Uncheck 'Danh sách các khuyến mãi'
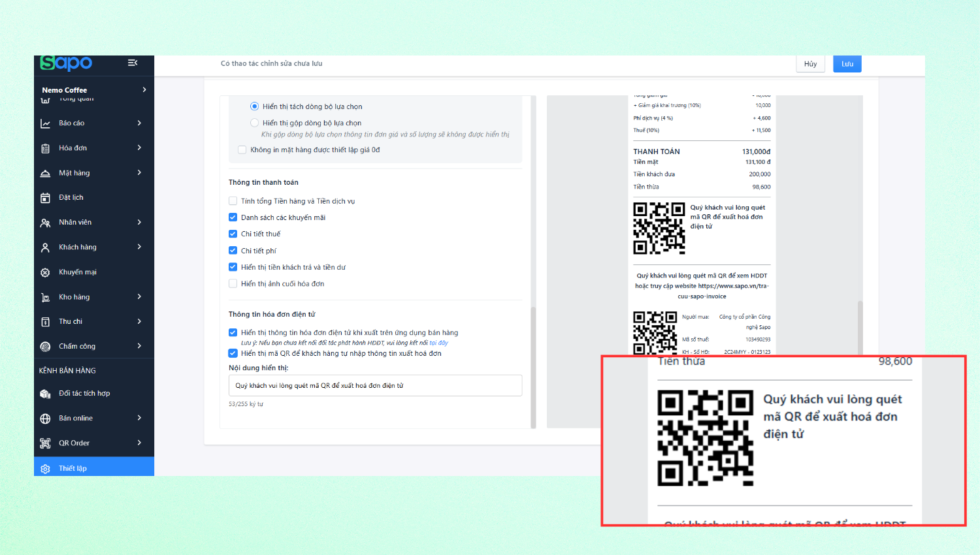 pos(233,217)
